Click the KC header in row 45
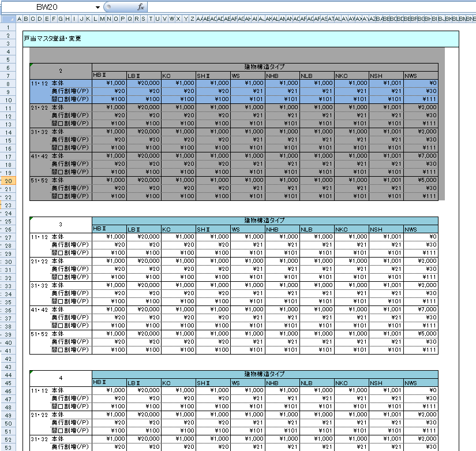The height and width of the screenshot is (451, 476). (x=178, y=382)
